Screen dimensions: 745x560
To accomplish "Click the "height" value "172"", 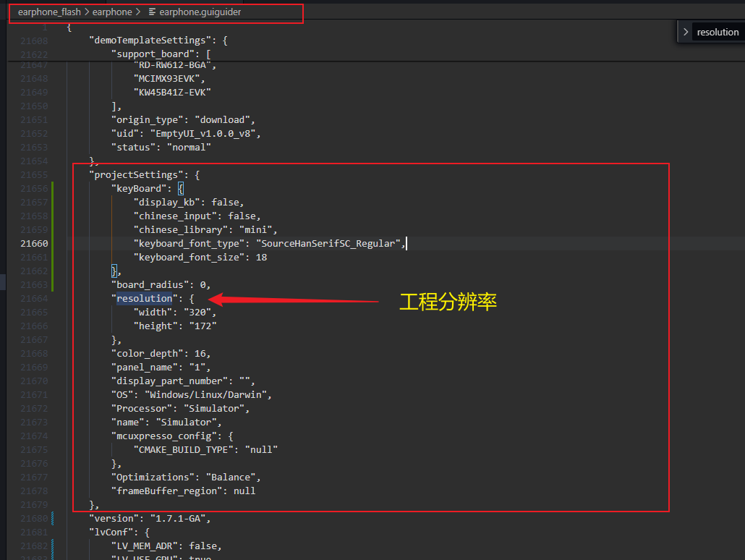I will tap(203, 326).
